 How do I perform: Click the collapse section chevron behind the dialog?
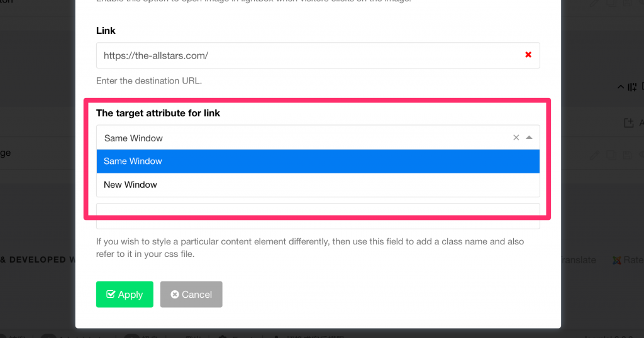(x=621, y=87)
